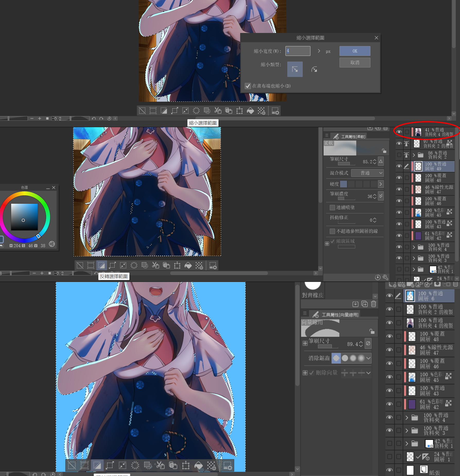Open arrow next to 縮小寬度 input field
Screen dimensions: 460x476
[x=319, y=51]
